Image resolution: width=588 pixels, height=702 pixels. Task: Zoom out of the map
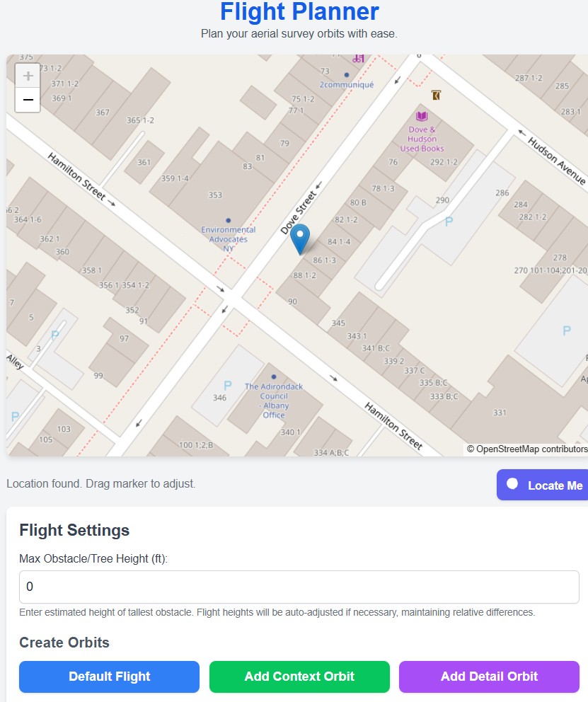28,100
